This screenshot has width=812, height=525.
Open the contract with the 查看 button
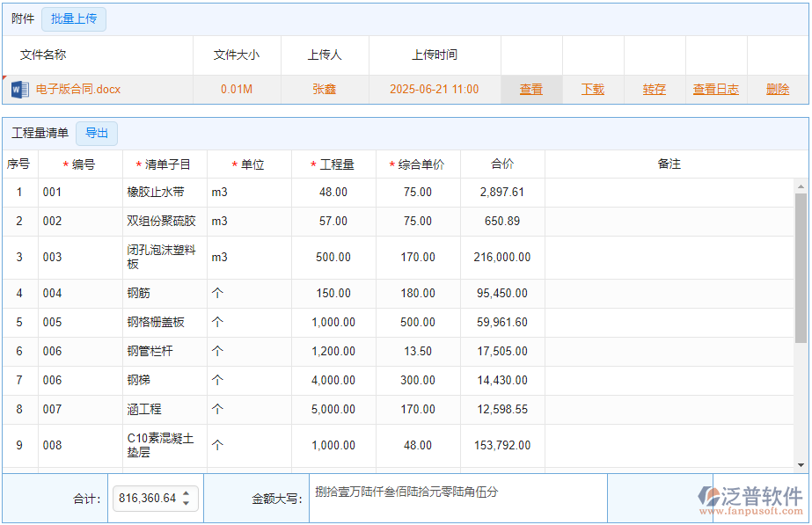click(531, 89)
